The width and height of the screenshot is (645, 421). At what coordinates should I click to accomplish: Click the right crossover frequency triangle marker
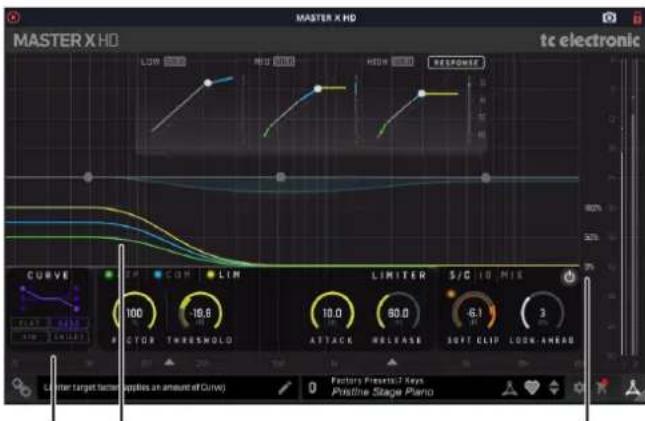coord(392,363)
